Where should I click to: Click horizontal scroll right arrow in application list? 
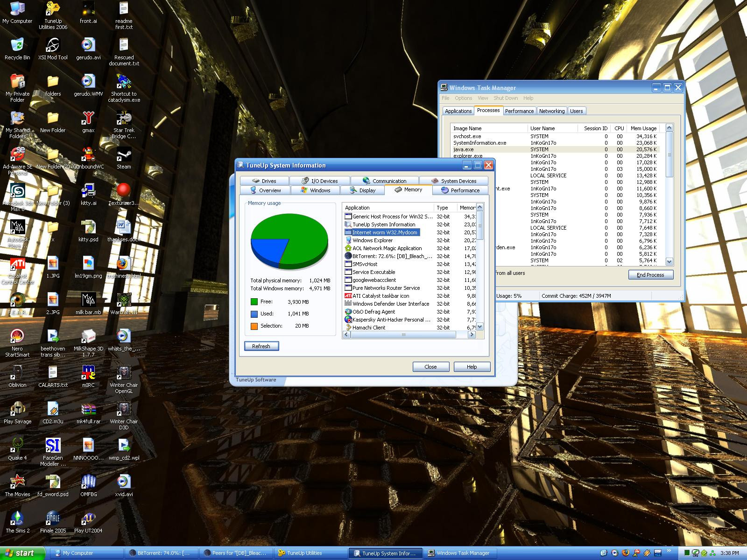pos(472,335)
